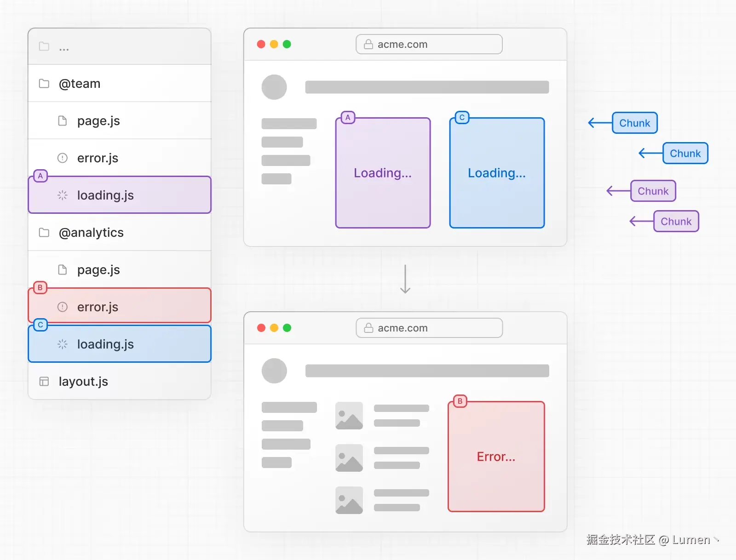The height and width of the screenshot is (560, 736).
Task: Select the @analytics folder row
Action: [x=120, y=233]
